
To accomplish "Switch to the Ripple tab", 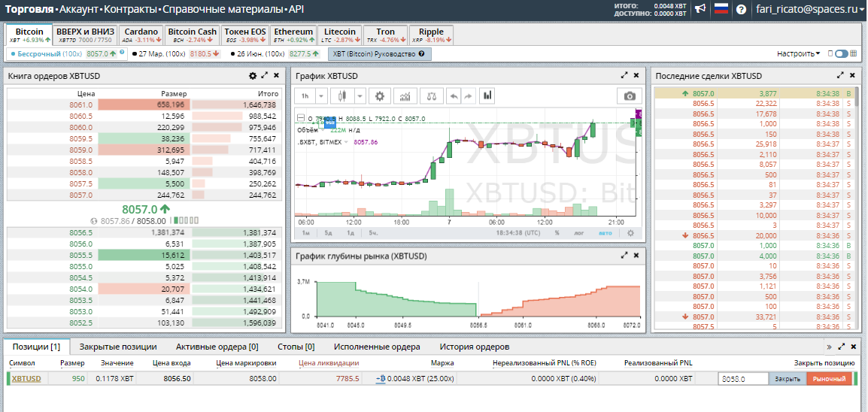I will 431,35.
